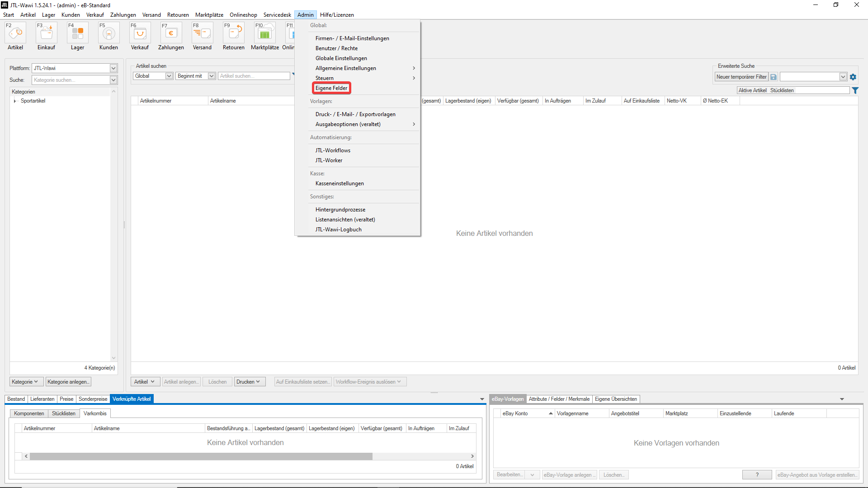Click the blue funnel filter icon

[855, 90]
